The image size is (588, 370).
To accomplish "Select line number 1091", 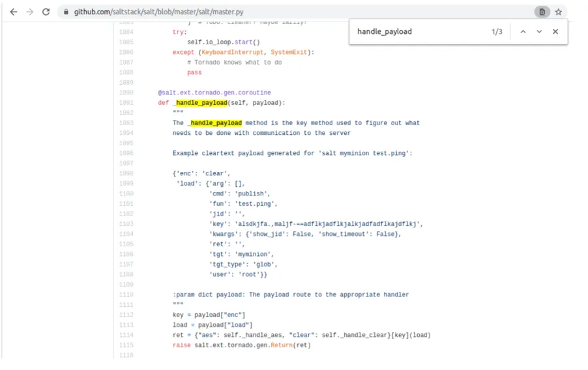I will coord(126,103).
